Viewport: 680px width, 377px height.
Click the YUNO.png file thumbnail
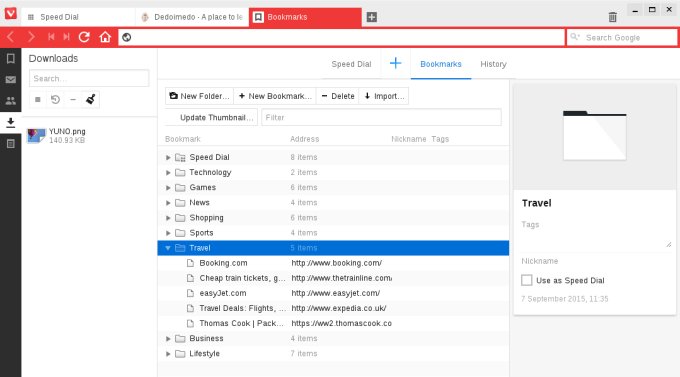click(36, 135)
